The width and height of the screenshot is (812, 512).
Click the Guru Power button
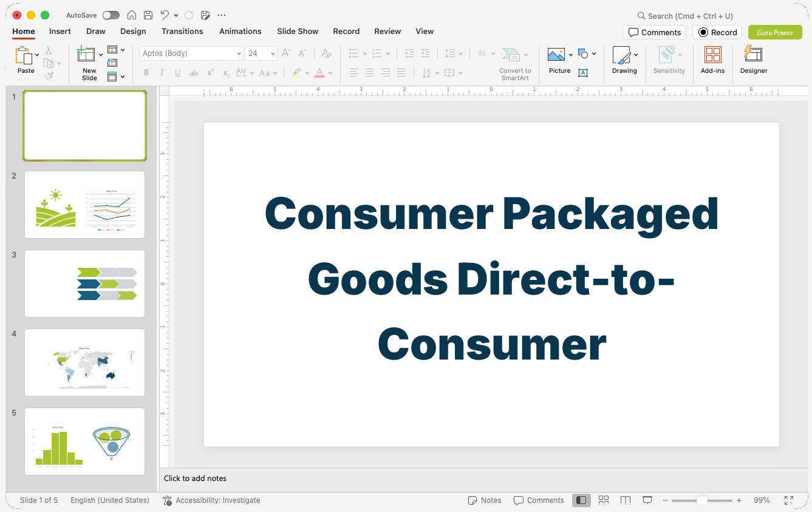pyautogui.click(x=775, y=33)
